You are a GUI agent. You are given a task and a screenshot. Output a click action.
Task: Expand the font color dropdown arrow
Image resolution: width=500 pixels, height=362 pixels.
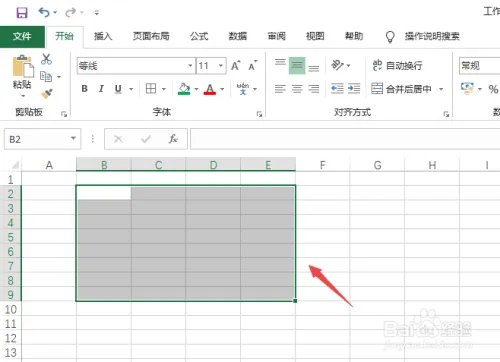point(222,89)
